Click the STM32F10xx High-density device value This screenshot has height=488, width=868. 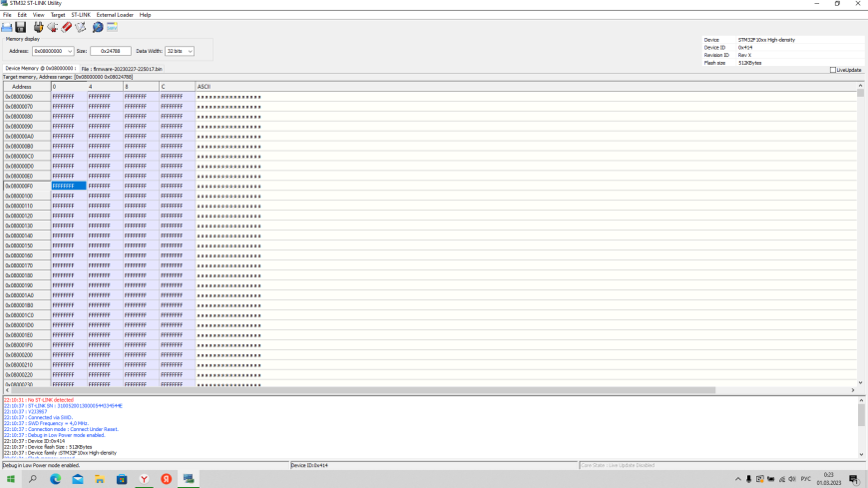click(x=766, y=40)
